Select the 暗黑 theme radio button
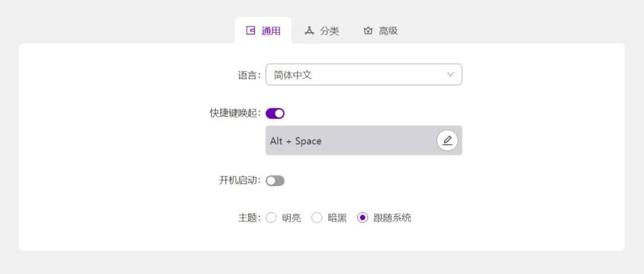The image size is (644, 274). coord(317,217)
